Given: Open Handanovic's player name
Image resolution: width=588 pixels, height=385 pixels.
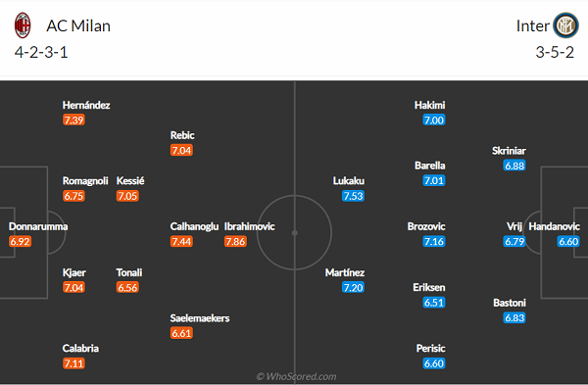Looking at the screenshot, I should pyautogui.click(x=555, y=226).
